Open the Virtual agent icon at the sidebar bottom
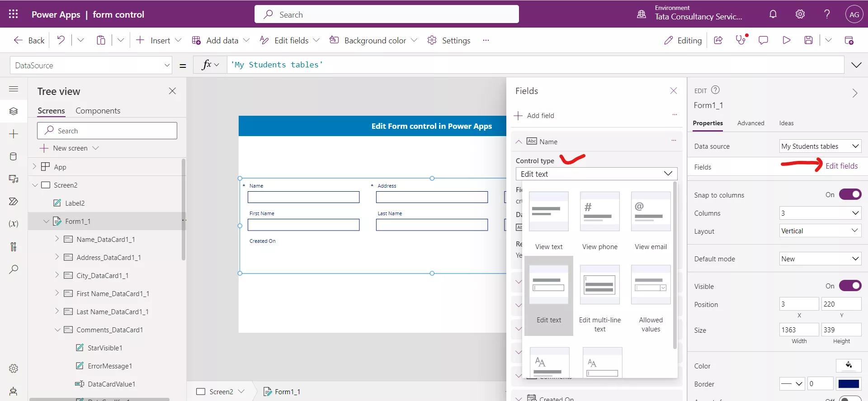Screen dimensions: 868x401 coord(14,392)
